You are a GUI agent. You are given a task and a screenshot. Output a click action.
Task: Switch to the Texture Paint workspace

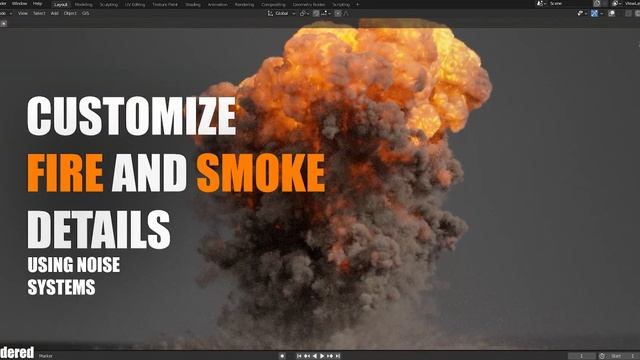click(x=165, y=4)
